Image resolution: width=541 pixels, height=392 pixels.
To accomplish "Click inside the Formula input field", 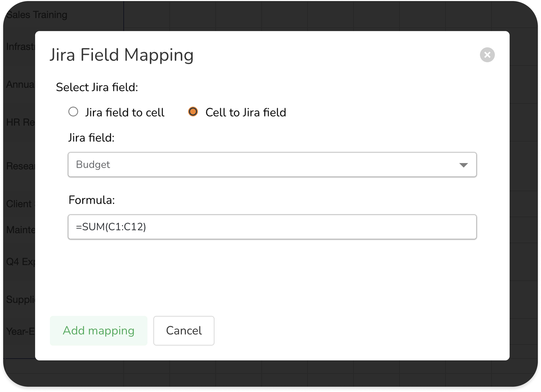I will (272, 227).
